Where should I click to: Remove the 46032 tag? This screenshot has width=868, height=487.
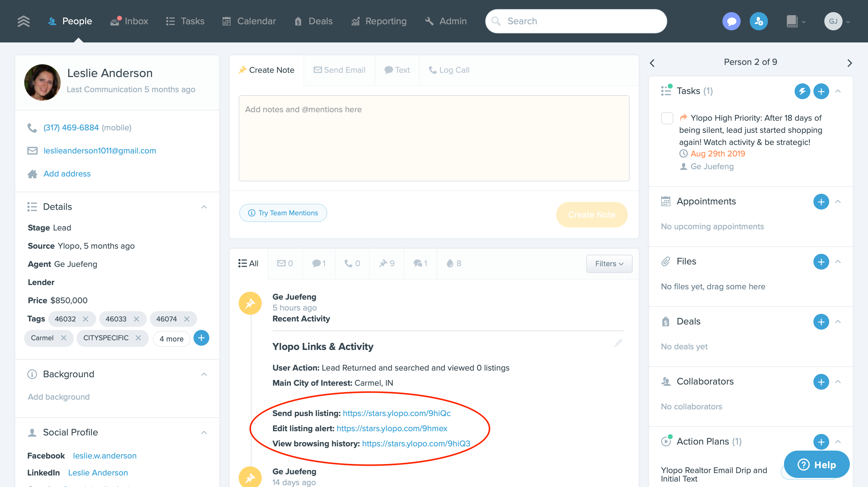coord(86,319)
